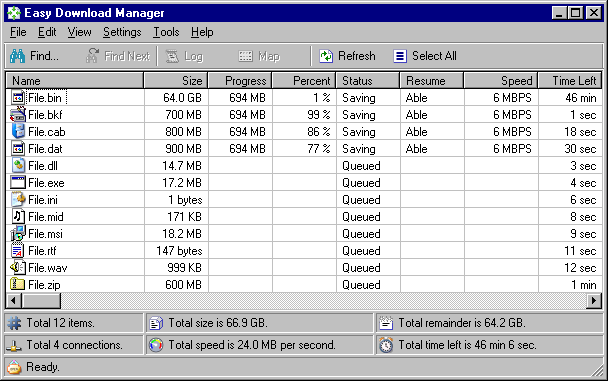Select the File.bin row name
The image size is (608, 381).
(45, 98)
